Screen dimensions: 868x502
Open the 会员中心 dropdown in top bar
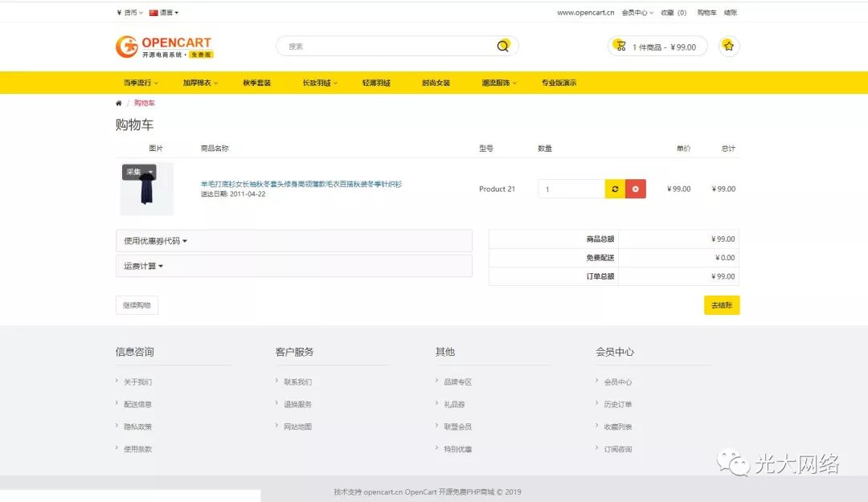pyautogui.click(x=637, y=13)
